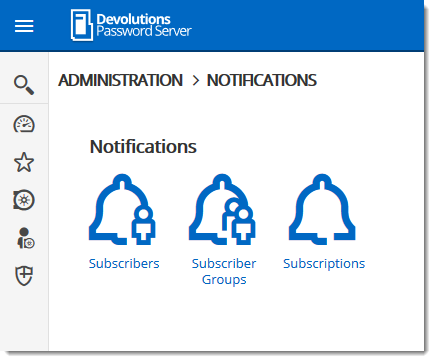
Task: Click the Devolutions brand name text
Action: (133, 19)
